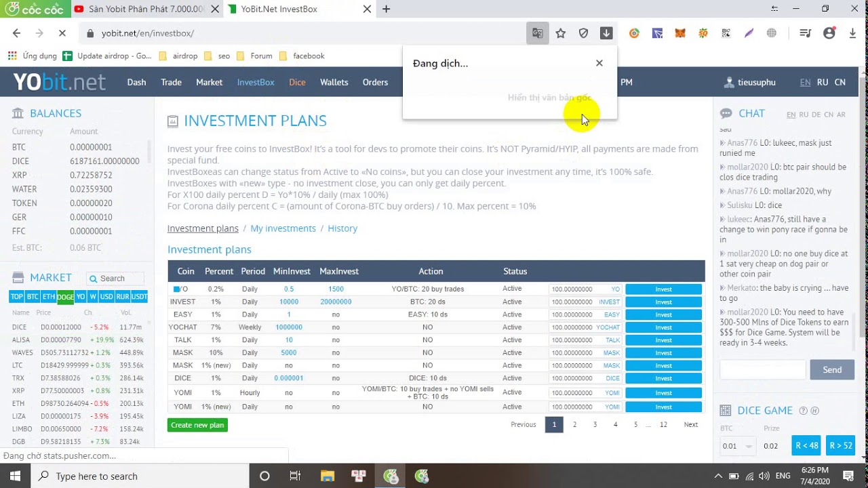Switch site language to CN
This screenshot has width=868, height=488.
pos(840,82)
